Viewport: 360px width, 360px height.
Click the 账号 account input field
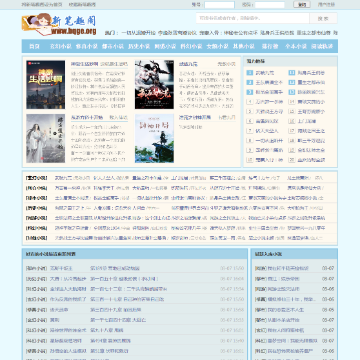click(219, 5)
